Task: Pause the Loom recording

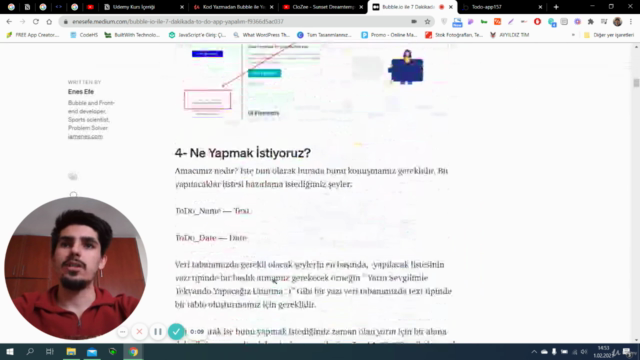Action: pyautogui.click(x=158, y=331)
